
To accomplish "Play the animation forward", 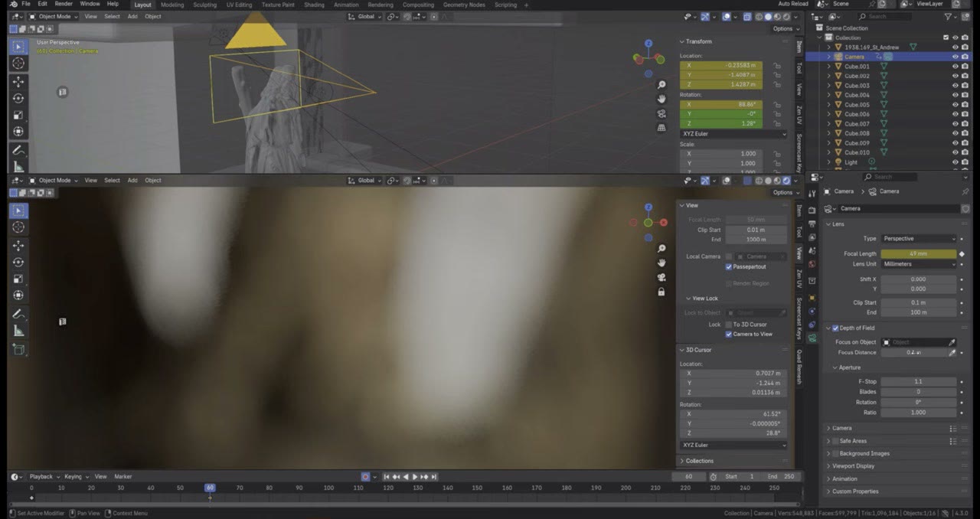I will pyautogui.click(x=415, y=477).
